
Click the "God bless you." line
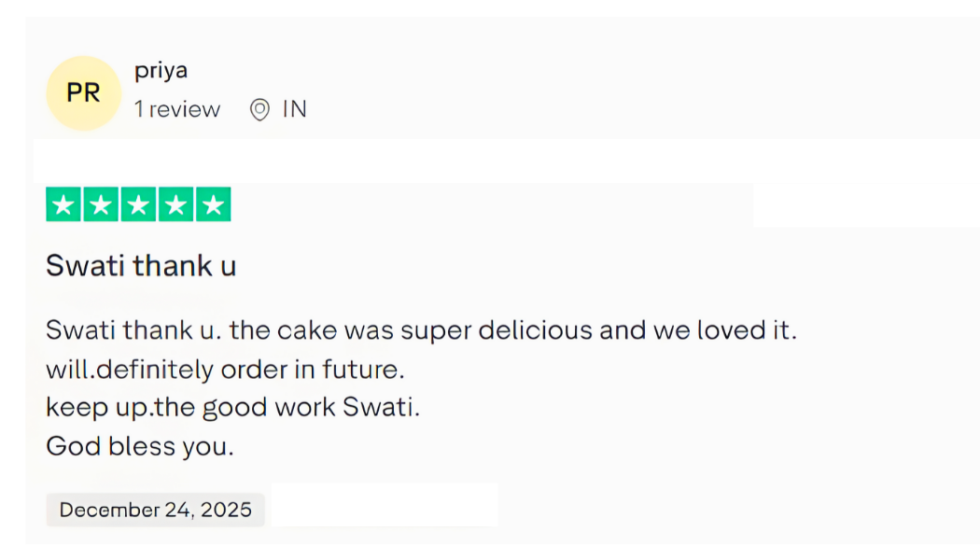coord(139,446)
